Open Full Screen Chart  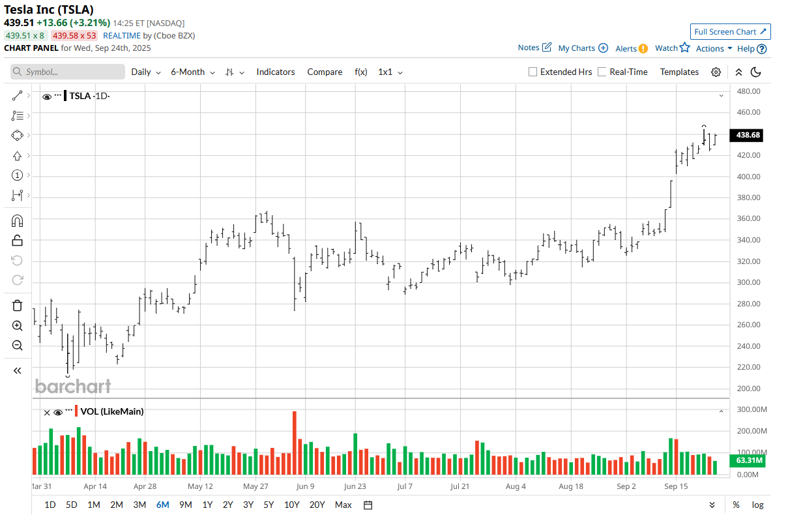coord(731,31)
